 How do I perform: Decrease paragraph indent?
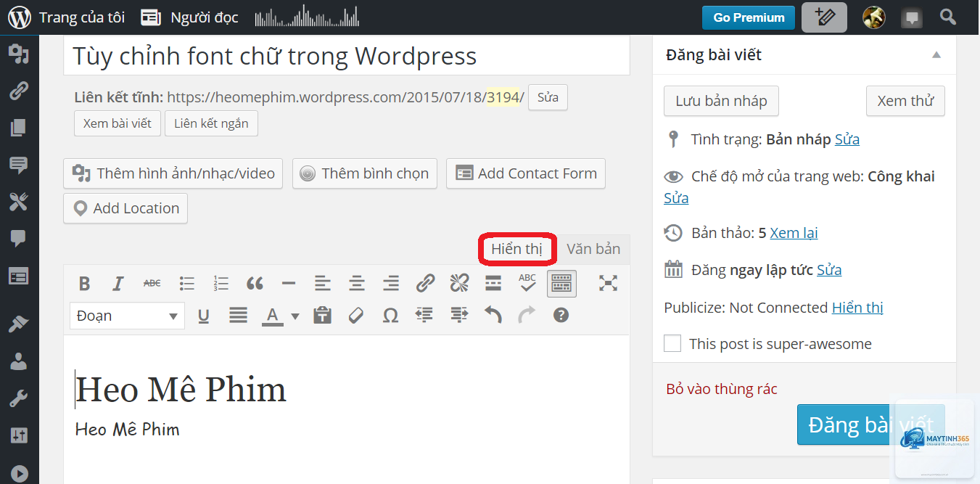coord(424,316)
